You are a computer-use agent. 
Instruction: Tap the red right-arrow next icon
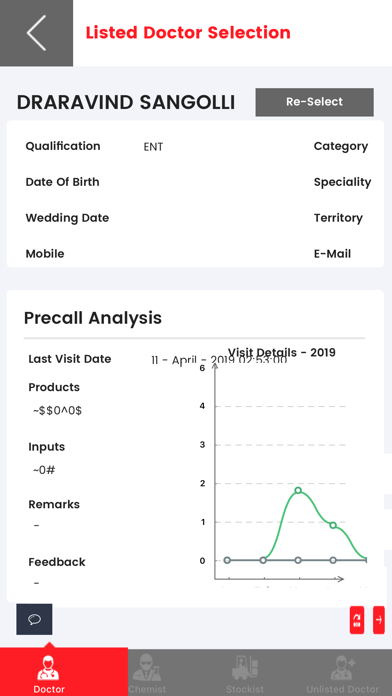click(379, 620)
